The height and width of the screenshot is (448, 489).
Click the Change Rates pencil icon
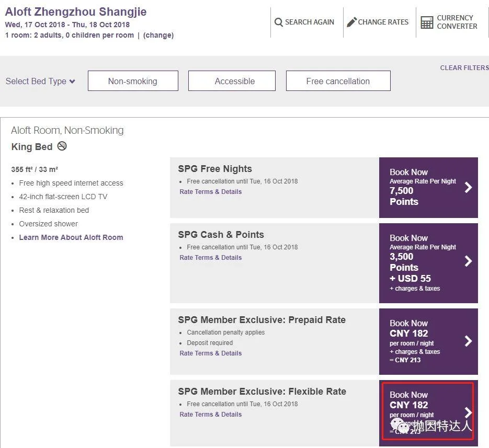click(x=351, y=22)
